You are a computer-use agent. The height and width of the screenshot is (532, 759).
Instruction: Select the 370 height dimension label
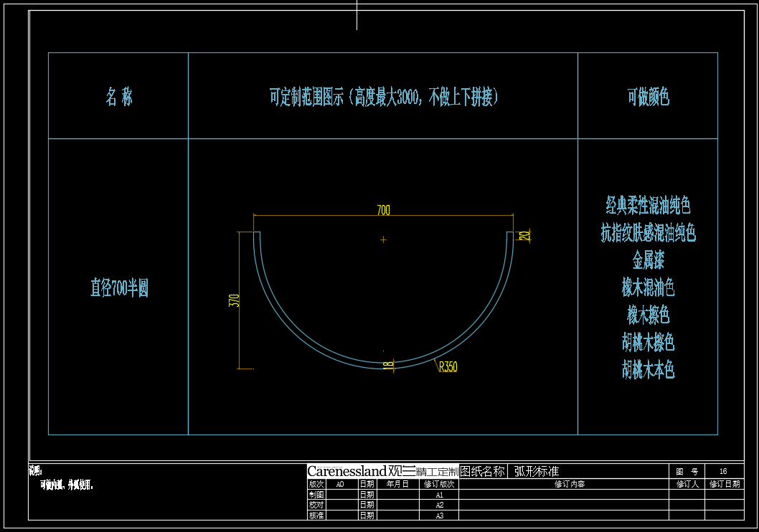[x=234, y=300]
